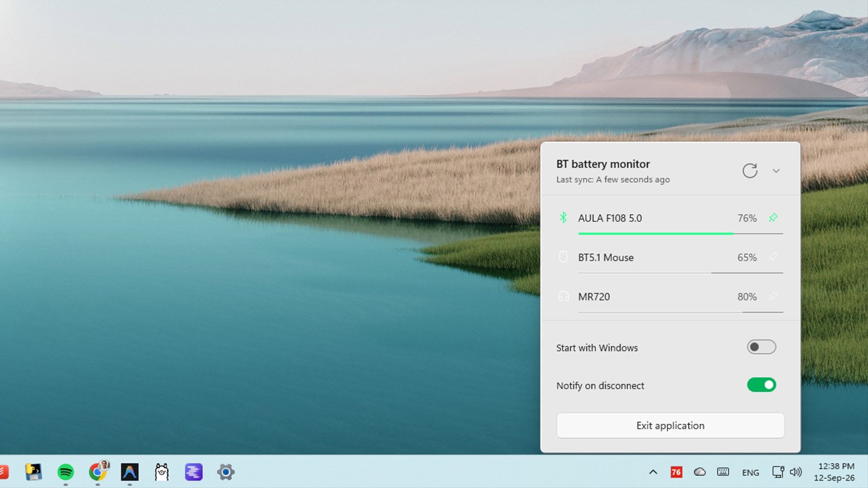Click the BT battery monitor title
Viewport: 868px width, 488px height.
603,164
